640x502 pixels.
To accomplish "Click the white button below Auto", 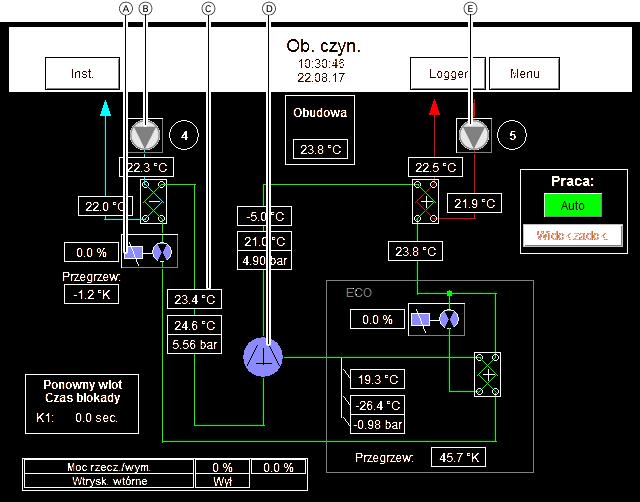I will coord(573,235).
